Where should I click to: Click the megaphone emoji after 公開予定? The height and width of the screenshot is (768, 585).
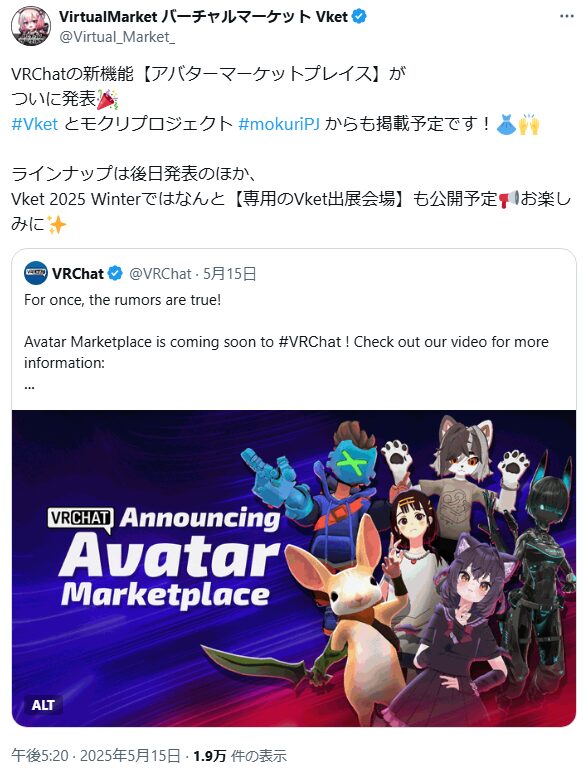pos(509,199)
